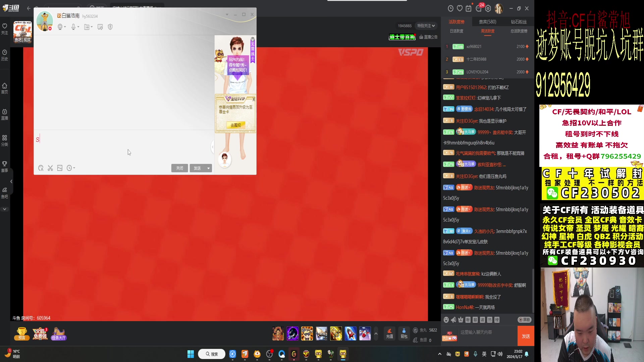This screenshot has height=362, width=644.
Task: Select the 日活跃度 ranking tab
Action: [x=456, y=31]
